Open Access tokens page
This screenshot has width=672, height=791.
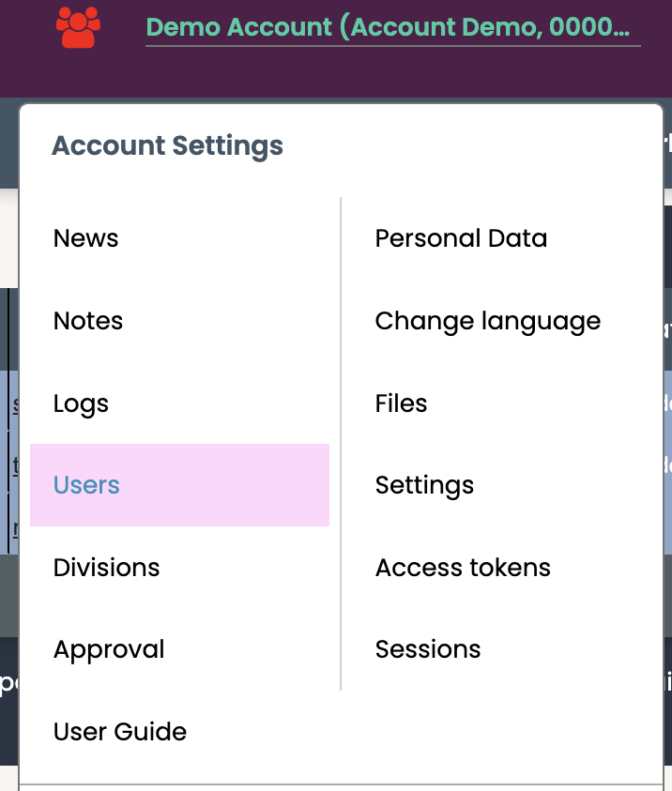(x=463, y=568)
